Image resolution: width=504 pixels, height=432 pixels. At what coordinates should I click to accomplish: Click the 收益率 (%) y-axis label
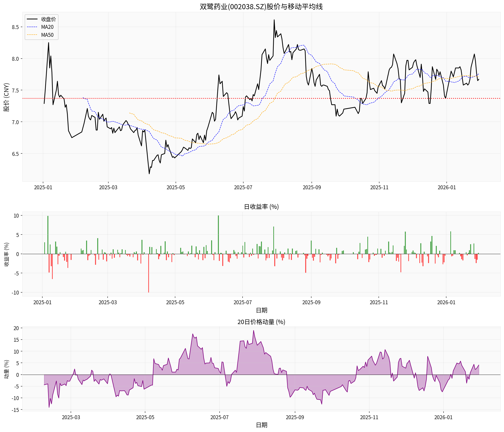[x=7, y=254]
